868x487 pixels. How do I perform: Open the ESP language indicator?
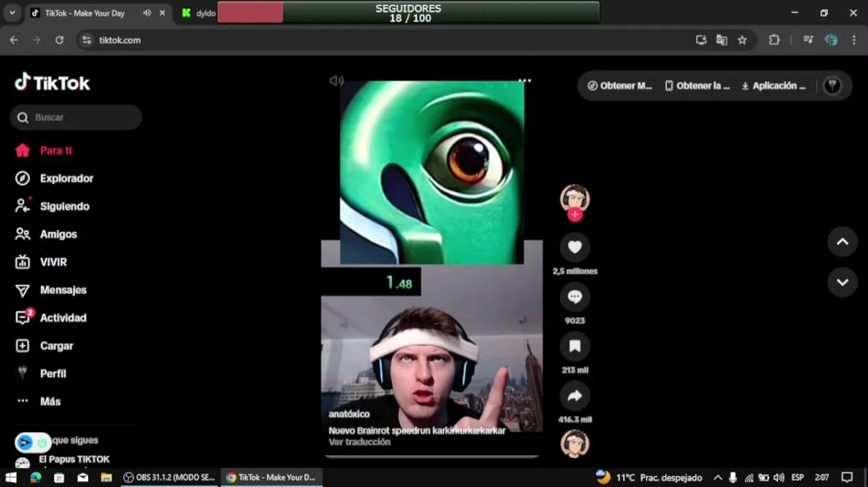point(798,478)
